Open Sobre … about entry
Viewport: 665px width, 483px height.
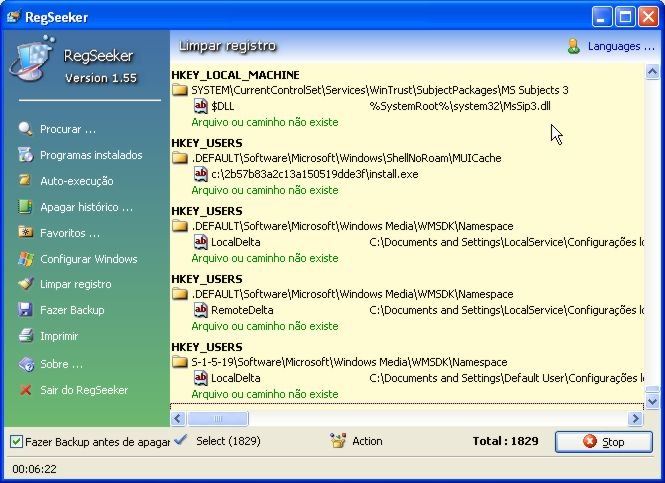pyautogui.click(x=61, y=364)
